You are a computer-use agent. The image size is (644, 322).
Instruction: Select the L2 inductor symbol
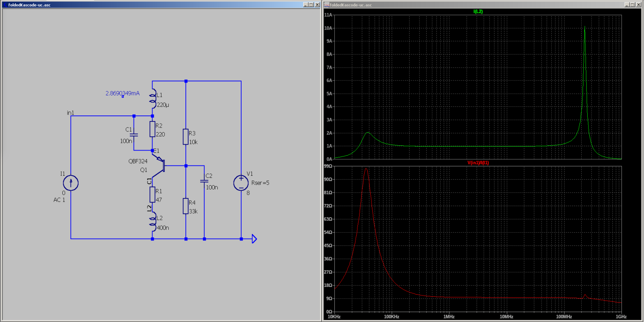[152, 221]
